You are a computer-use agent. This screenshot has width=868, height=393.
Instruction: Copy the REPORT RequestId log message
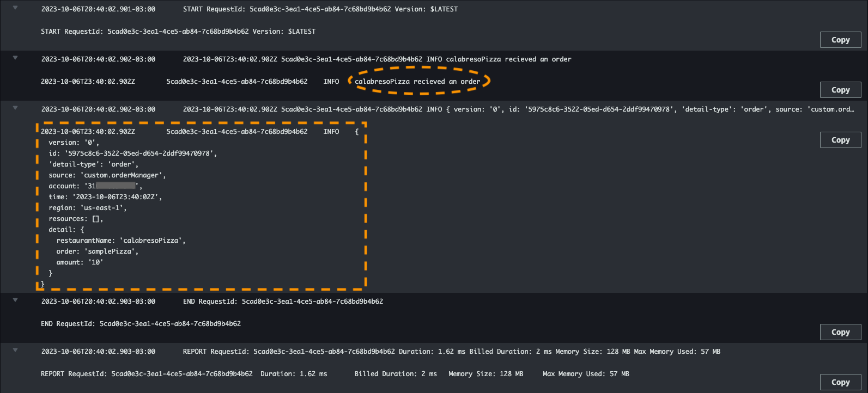[x=840, y=382]
